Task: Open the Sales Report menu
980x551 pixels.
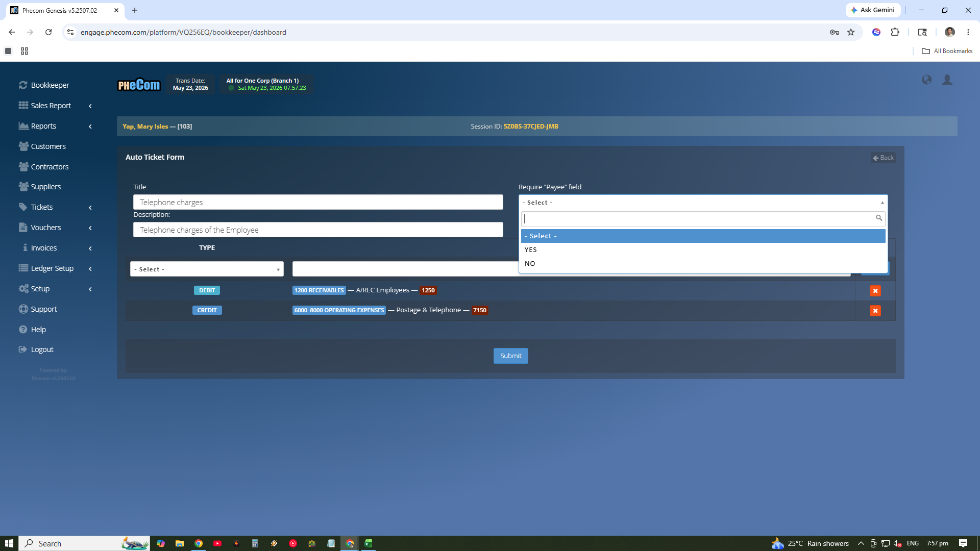Action: (x=51, y=106)
